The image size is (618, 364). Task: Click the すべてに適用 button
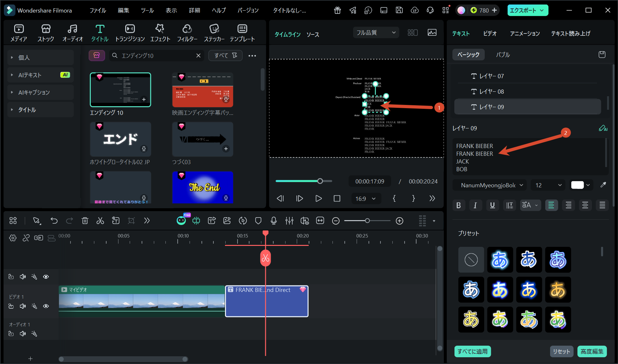pos(473,351)
